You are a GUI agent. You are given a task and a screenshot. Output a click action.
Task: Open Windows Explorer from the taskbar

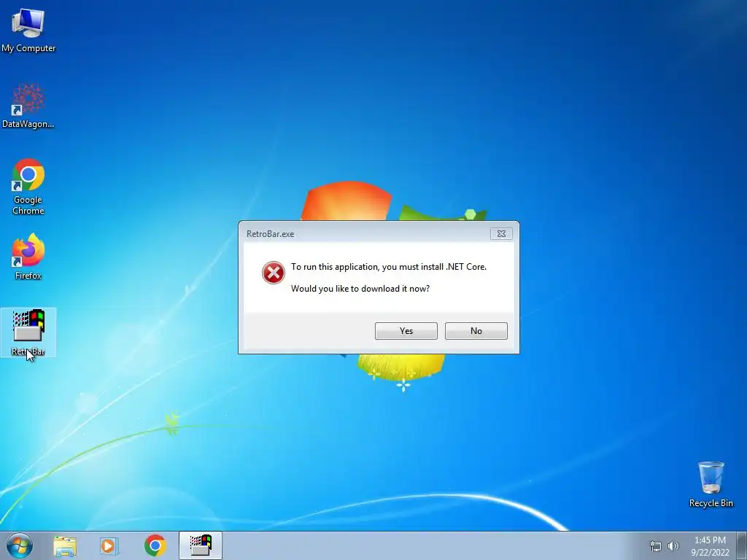tap(65, 545)
